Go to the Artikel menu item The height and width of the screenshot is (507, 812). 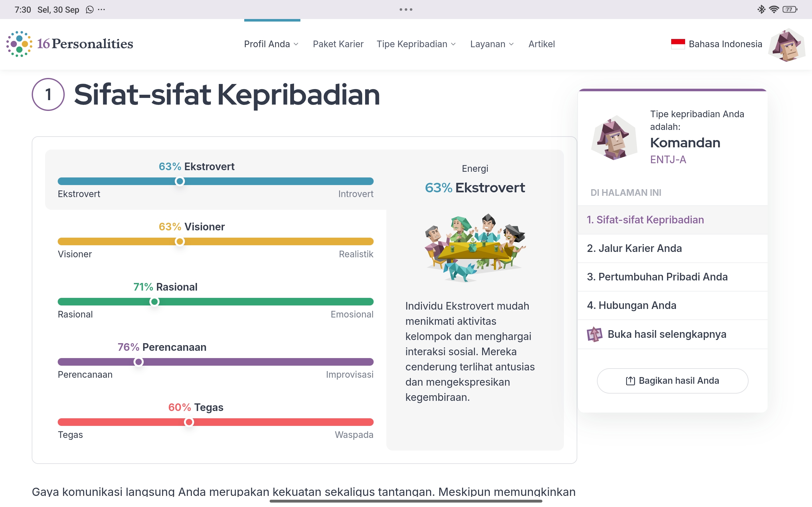pyautogui.click(x=541, y=44)
